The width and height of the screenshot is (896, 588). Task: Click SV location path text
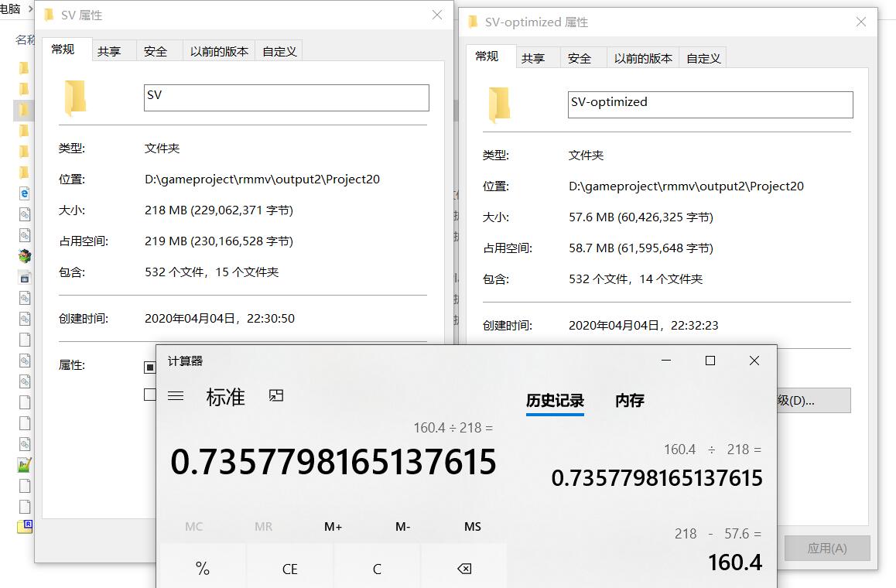pos(262,179)
